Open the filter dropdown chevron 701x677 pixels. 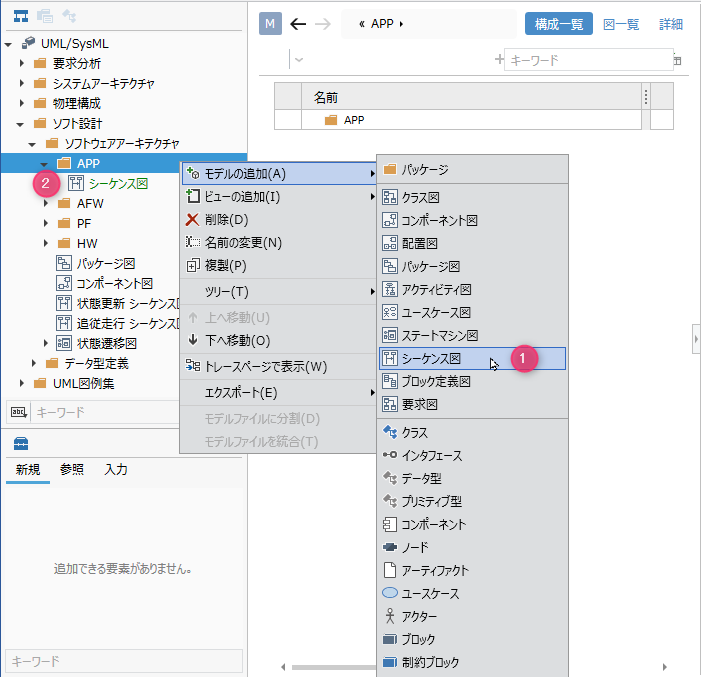point(299,60)
